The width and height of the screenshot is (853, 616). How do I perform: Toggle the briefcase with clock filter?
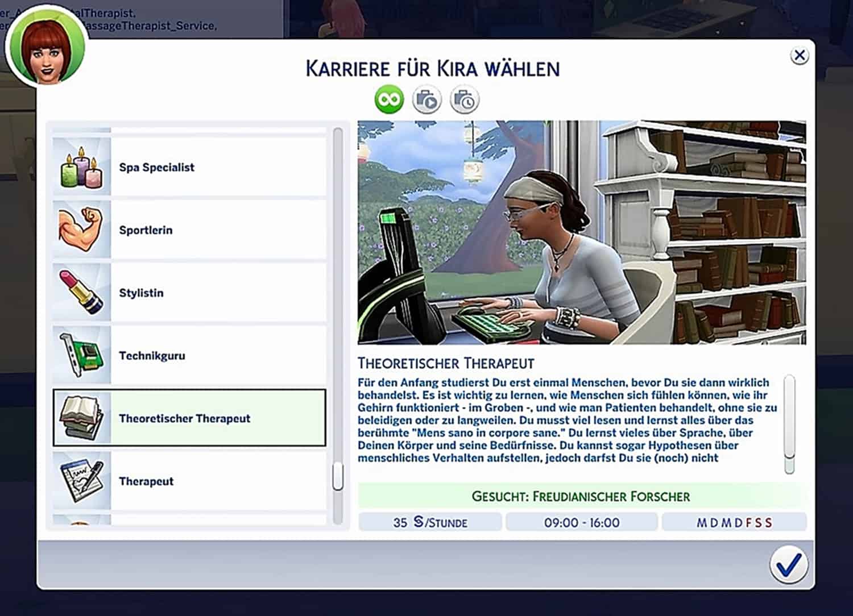click(464, 100)
